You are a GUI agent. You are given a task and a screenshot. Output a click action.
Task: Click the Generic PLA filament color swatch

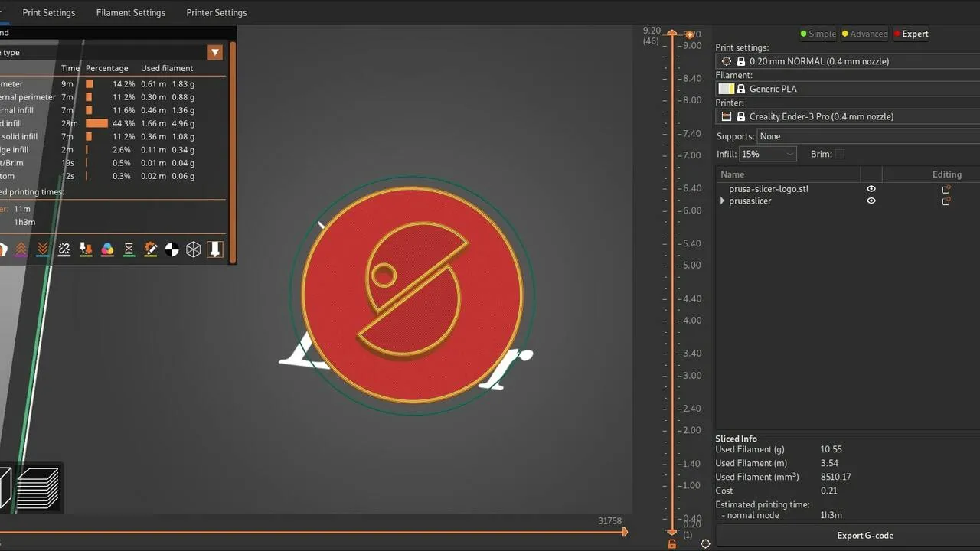[725, 88]
